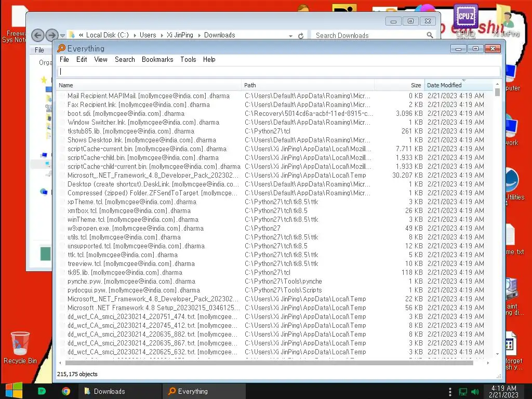The height and width of the screenshot is (399, 532).
Task: Open the Search menu in Everything
Action: pos(125,59)
